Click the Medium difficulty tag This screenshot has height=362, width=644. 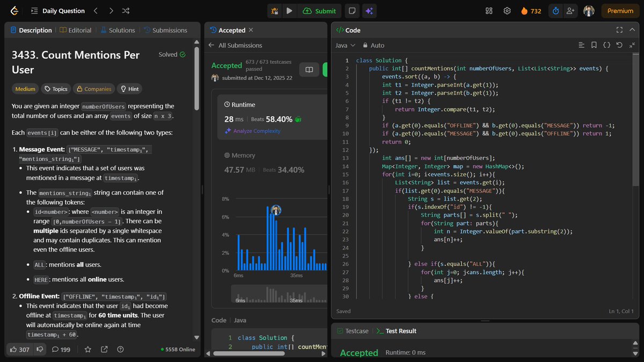pyautogui.click(x=25, y=89)
